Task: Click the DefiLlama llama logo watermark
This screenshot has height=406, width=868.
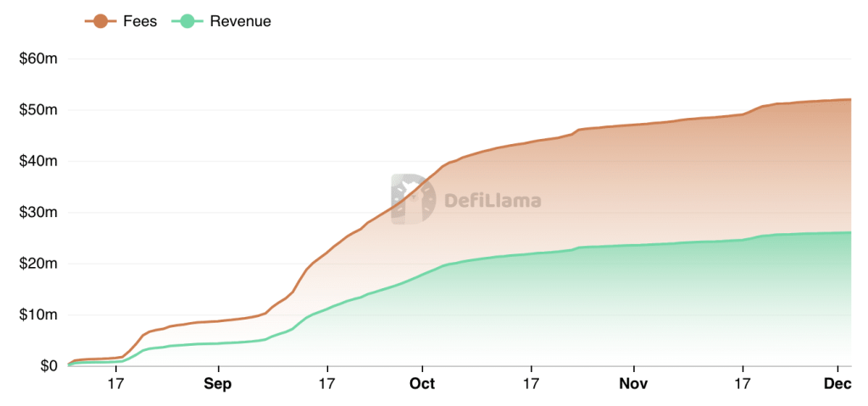Action: (x=412, y=199)
